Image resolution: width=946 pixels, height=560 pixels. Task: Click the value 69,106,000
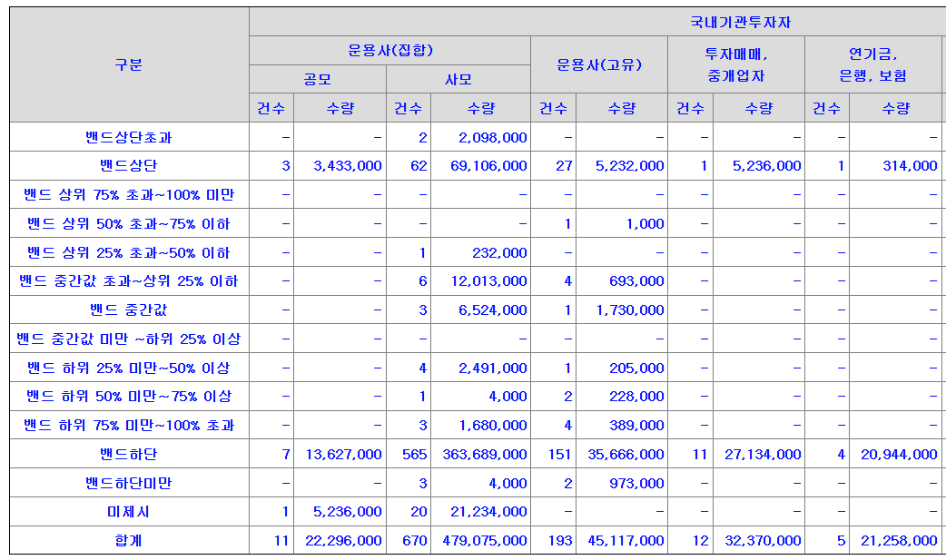tap(488, 166)
